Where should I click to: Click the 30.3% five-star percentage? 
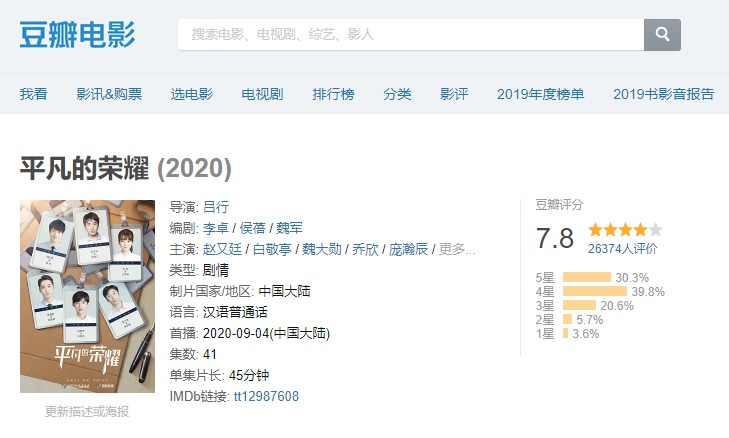(632, 278)
